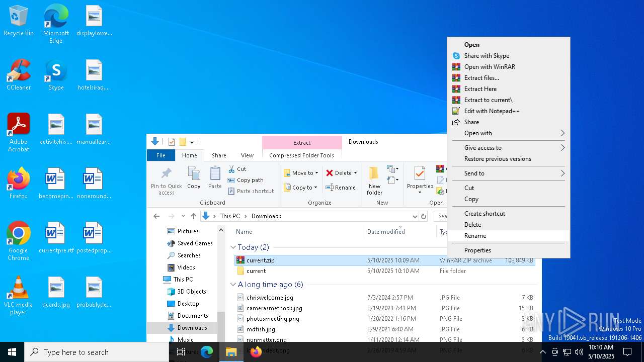Open CCleaner desktop shortcut
This screenshot has height=362, width=644.
coord(19,75)
